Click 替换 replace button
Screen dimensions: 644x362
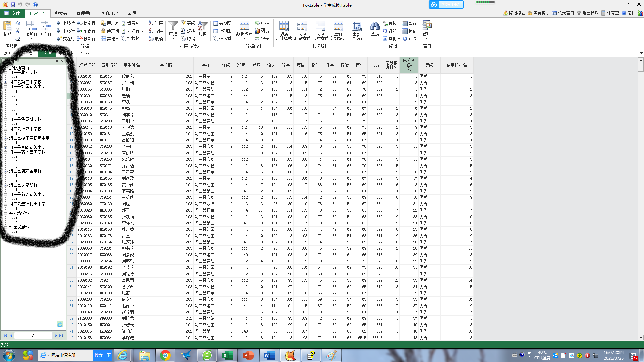(x=390, y=23)
